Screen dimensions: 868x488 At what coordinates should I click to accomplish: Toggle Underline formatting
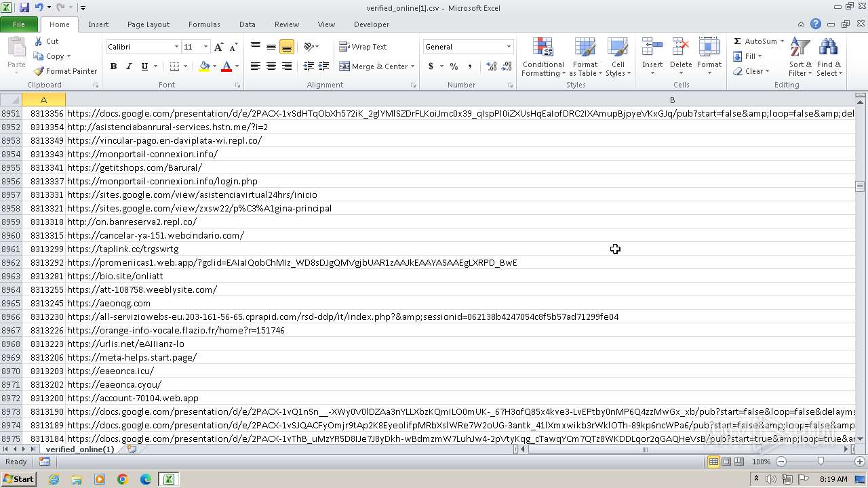(x=144, y=66)
